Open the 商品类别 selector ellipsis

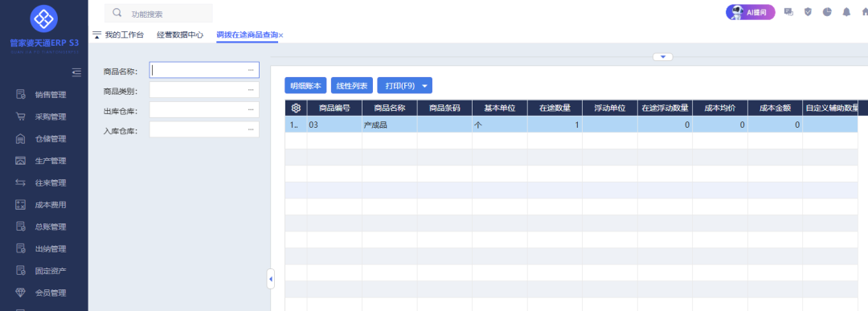point(251,90)
